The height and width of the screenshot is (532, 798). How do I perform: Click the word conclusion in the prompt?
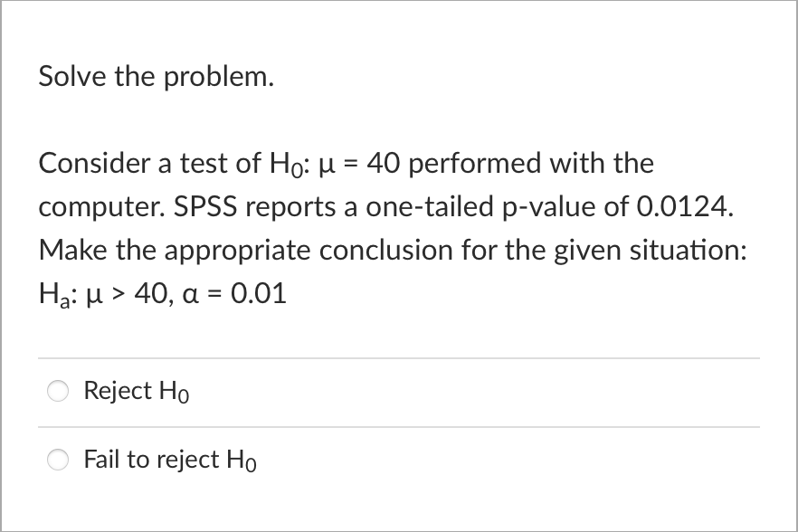click(385, 250)
